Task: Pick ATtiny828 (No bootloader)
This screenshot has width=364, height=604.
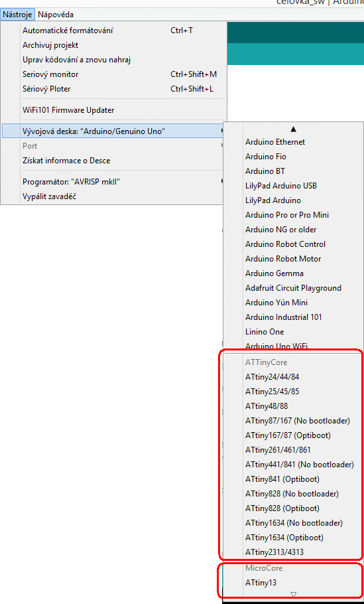Action: point(293,494)
